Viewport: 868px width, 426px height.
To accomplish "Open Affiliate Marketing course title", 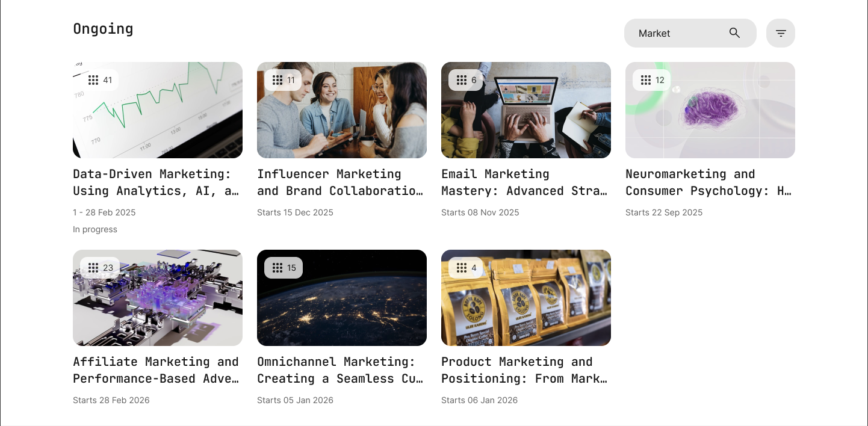I will [x=157, y=370].
